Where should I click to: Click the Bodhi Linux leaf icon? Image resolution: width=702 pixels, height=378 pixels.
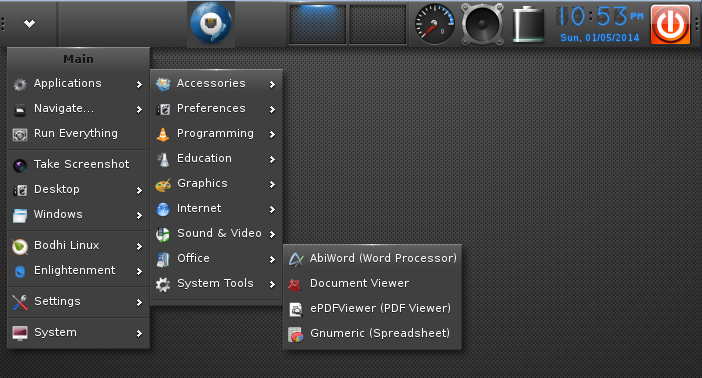20,246
